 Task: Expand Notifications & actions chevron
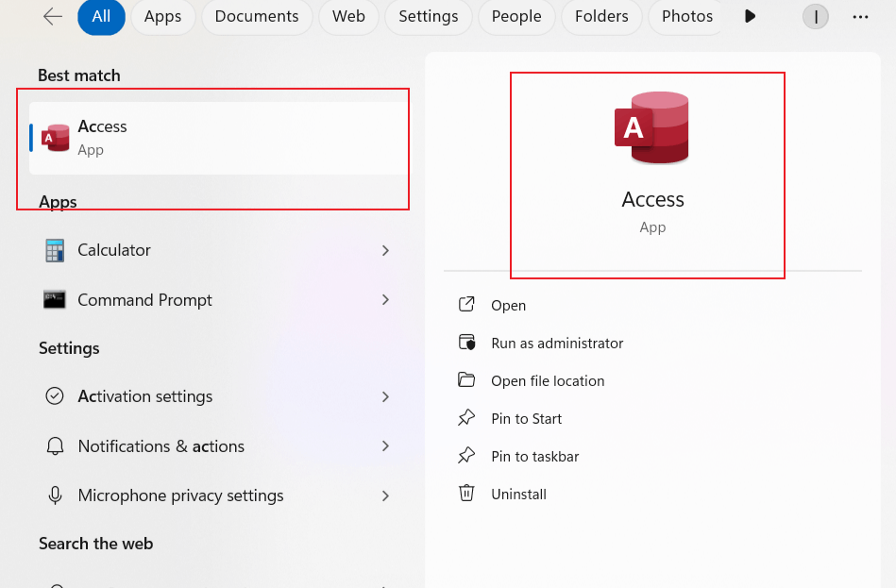pos(386,446)
